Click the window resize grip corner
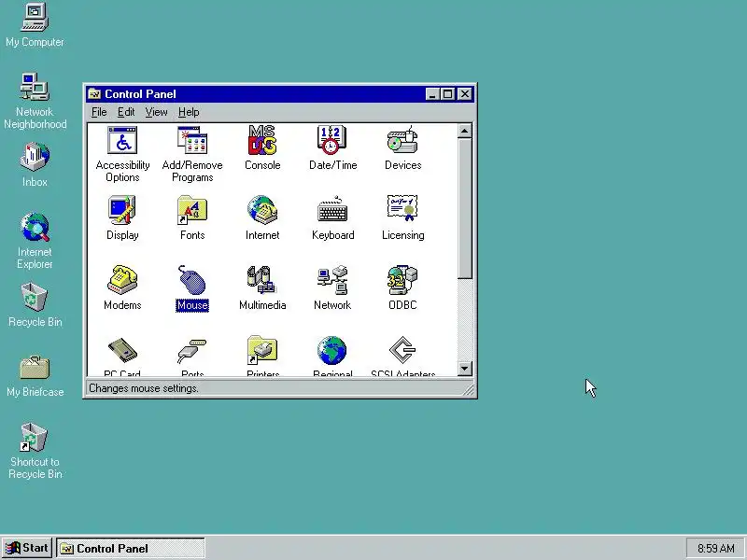 [469, 390]
